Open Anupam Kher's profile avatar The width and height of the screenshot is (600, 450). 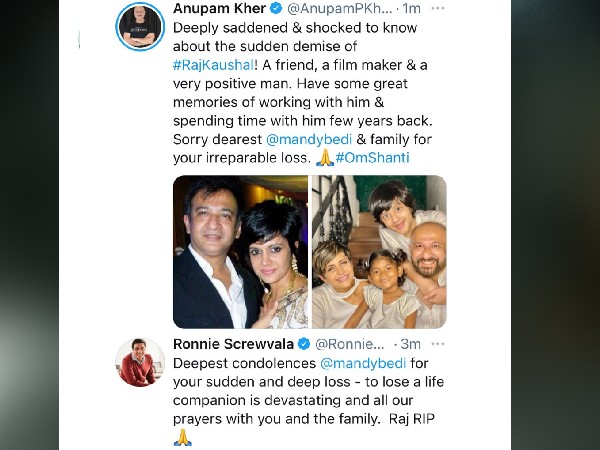coord(140,27)
